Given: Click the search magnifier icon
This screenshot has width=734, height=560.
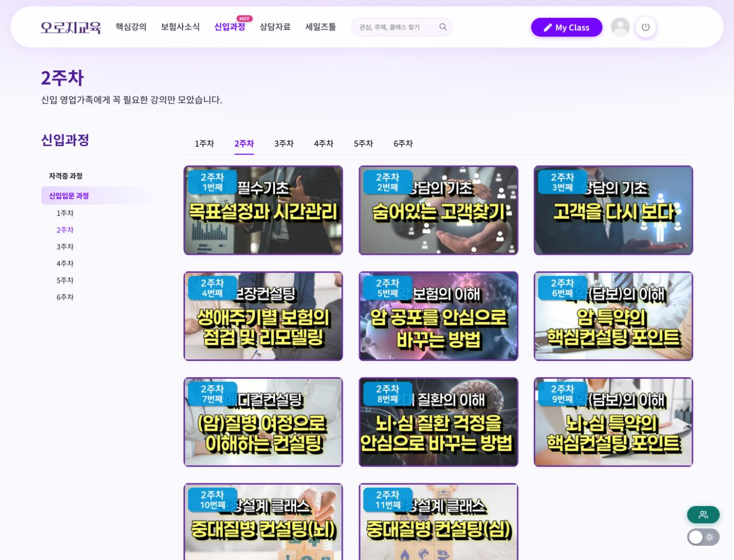Looking at the screenshot, I should pyautogui.click(x=443, y=27).
